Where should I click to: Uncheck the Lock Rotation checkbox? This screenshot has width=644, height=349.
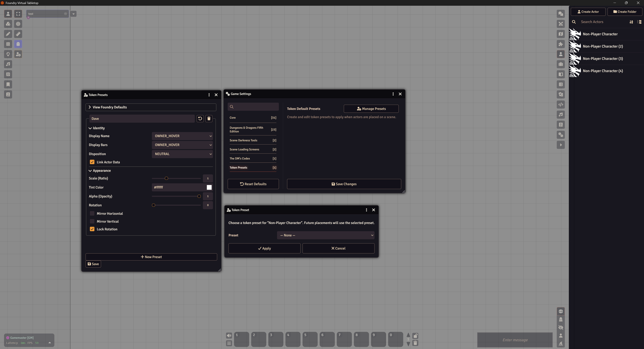92,229
